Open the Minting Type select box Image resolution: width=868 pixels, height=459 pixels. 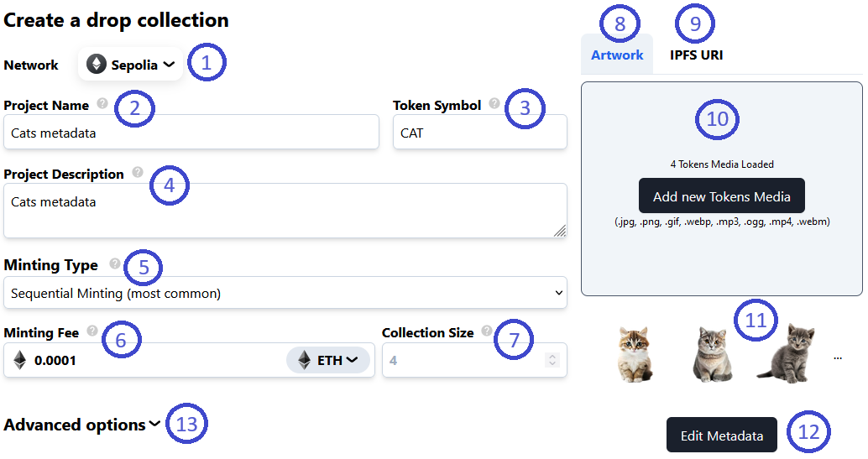[285, 293]
